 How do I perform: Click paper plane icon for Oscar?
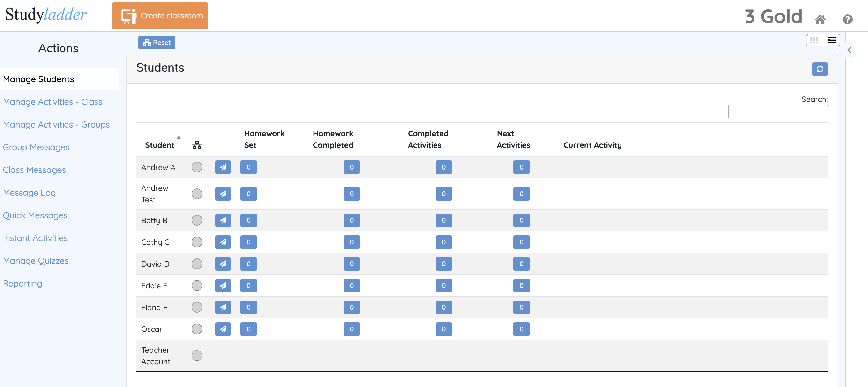223,329
